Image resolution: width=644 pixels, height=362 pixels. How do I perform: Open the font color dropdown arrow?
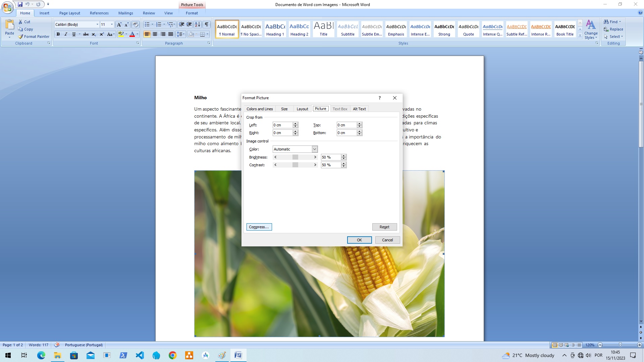point(137,34)
